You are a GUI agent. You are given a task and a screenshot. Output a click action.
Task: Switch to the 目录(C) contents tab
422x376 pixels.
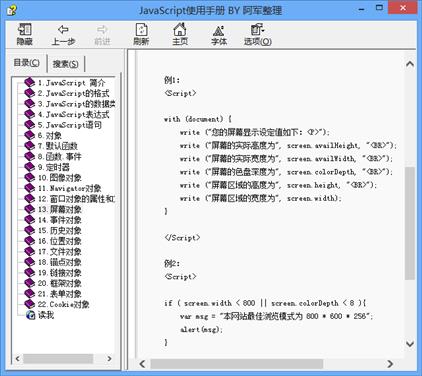[26, 63]
